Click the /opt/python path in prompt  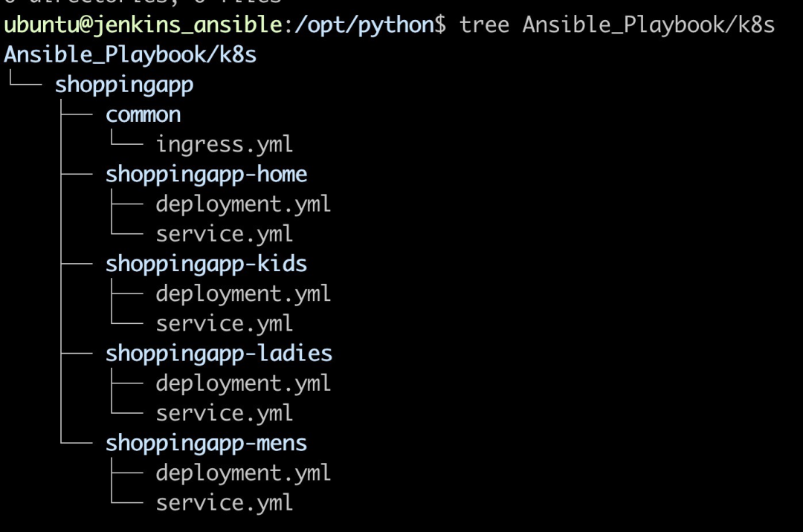pyautogui.click(x=364, y=25)
